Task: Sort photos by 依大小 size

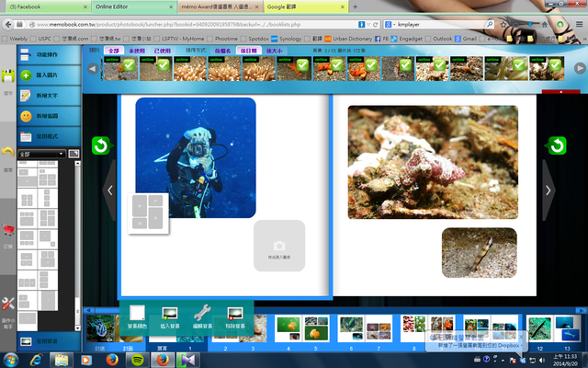Action: [274, 51]
